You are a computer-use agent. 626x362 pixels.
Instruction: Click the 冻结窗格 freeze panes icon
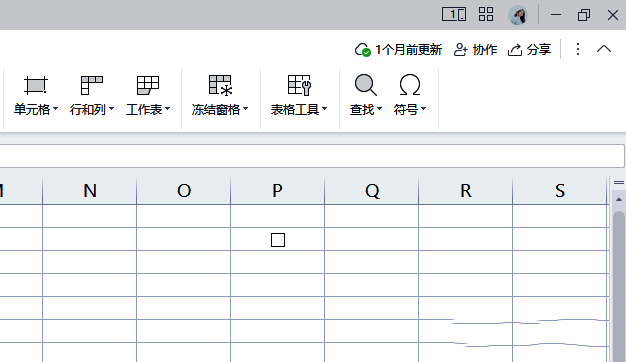pos(220,85)
